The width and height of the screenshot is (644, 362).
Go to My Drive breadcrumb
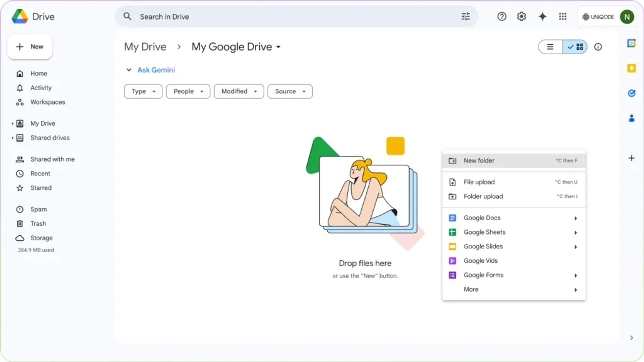(145, 47)
